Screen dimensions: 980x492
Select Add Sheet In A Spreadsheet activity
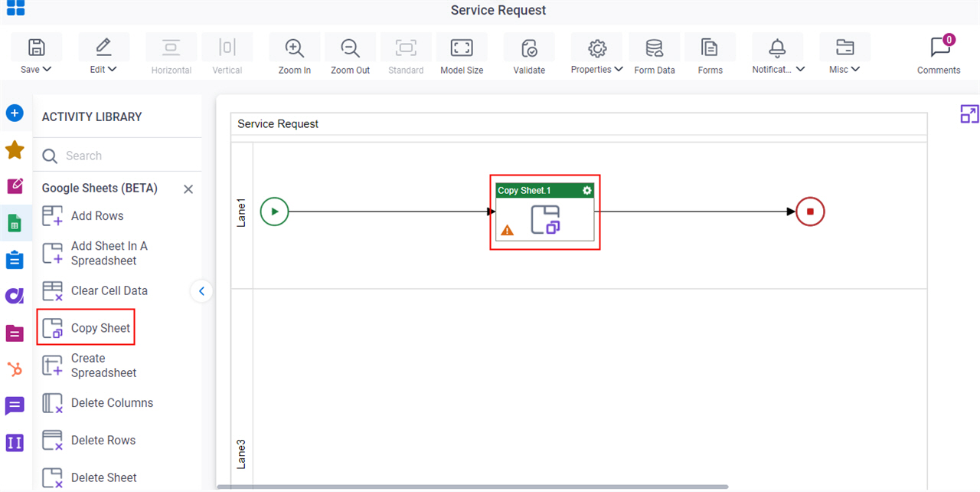96,253
